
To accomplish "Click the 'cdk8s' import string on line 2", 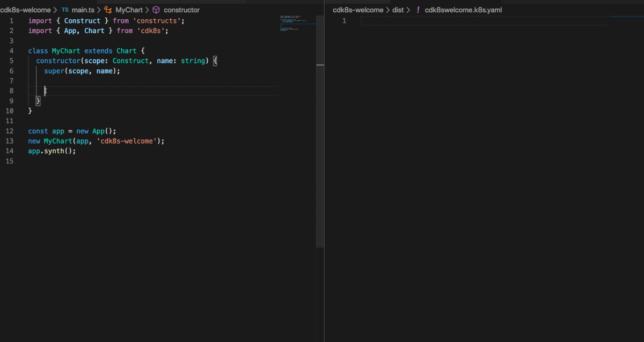I will [x=151, y=31].
